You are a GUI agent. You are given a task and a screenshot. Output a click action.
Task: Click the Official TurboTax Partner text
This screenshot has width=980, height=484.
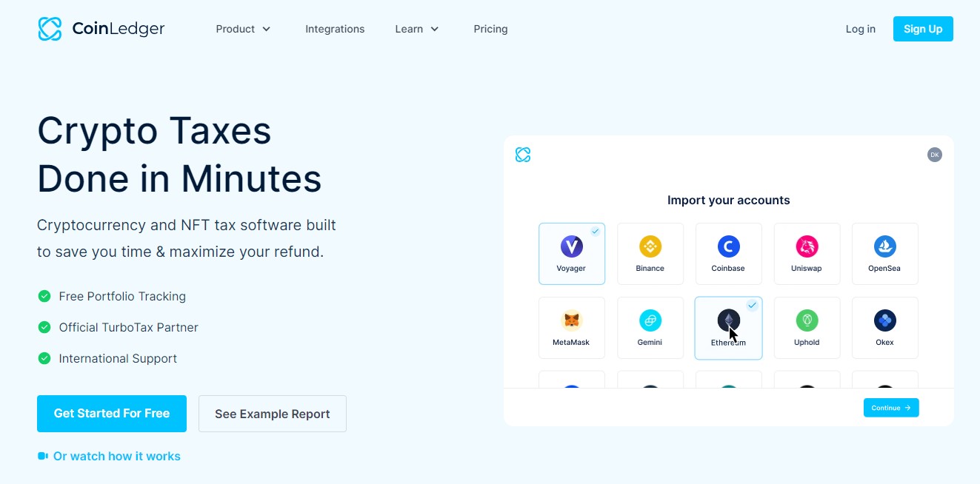[129, 327]
